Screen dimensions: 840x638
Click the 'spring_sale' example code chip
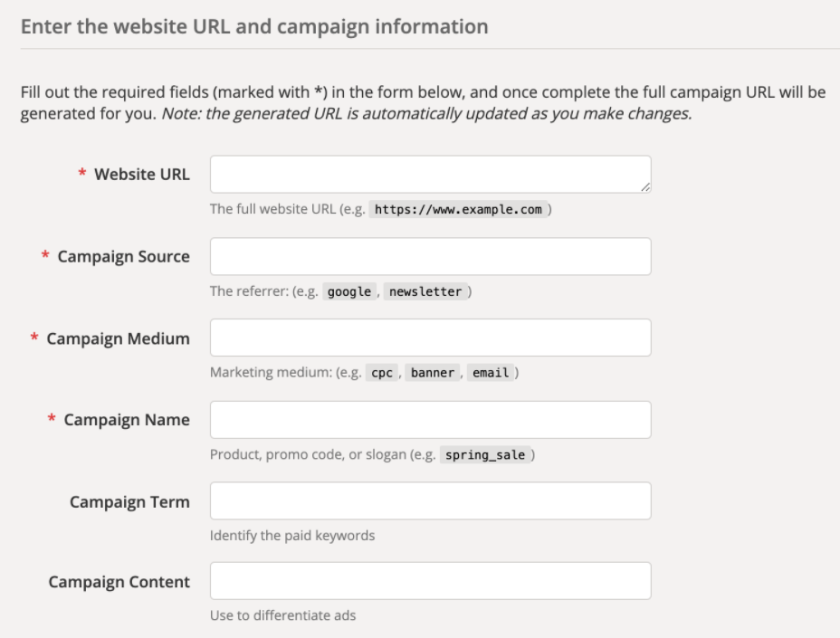click(486, 454)
